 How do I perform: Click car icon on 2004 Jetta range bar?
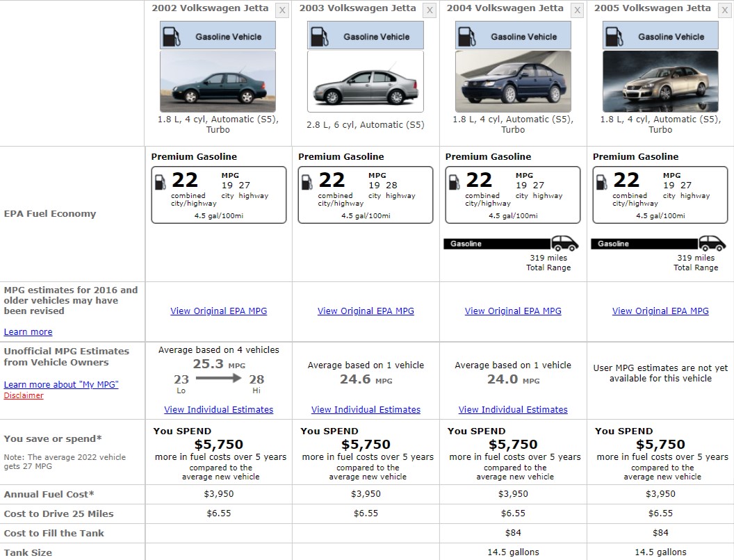564,243
